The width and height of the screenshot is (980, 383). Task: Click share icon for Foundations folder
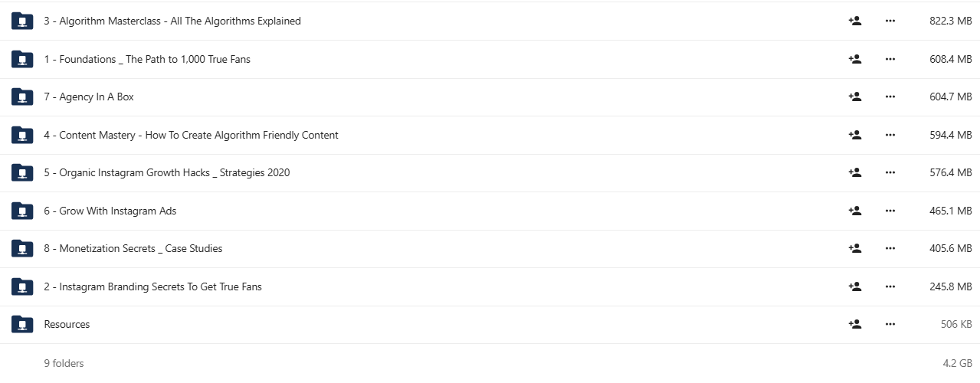(x=855, y=59)
